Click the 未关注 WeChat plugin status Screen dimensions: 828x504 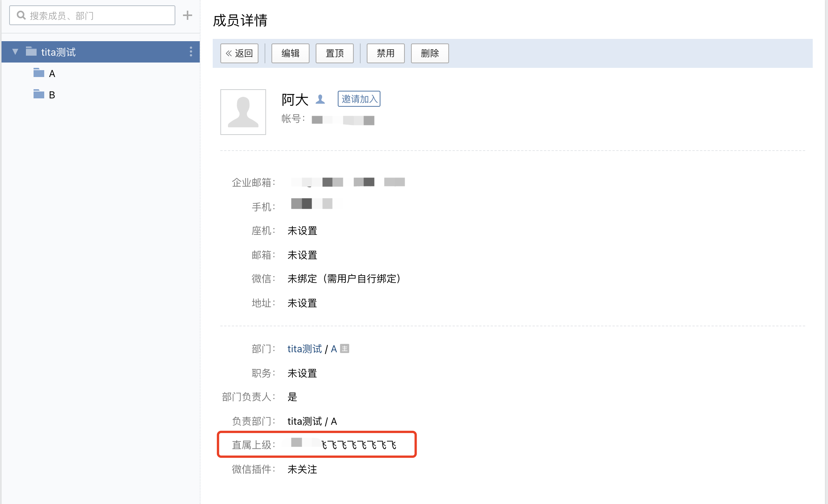(x=302, y=469)
